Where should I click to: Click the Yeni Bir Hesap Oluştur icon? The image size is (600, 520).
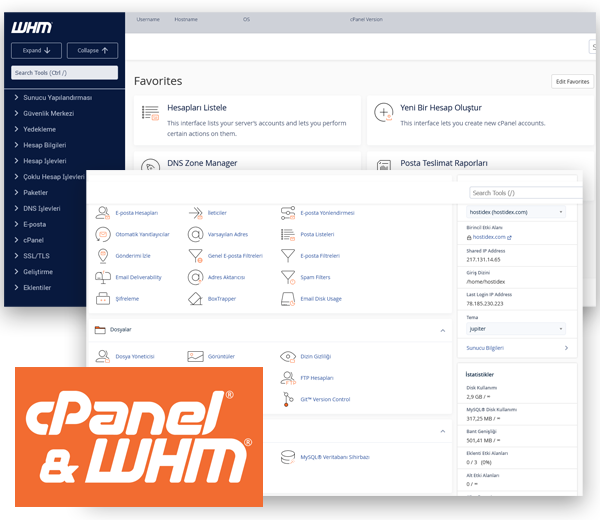pos(383,113)
